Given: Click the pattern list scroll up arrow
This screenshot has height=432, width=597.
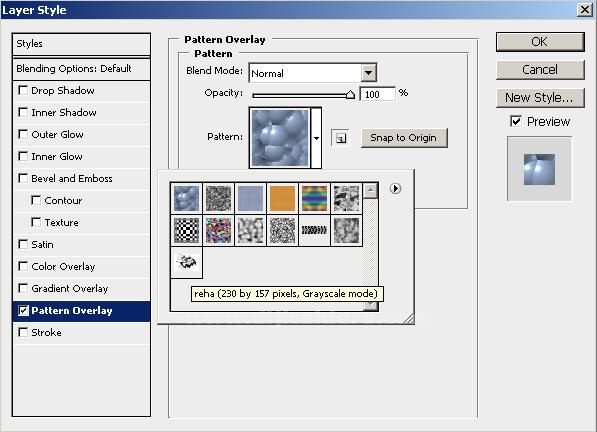Looking at the screenshot, I should [370, 190].
